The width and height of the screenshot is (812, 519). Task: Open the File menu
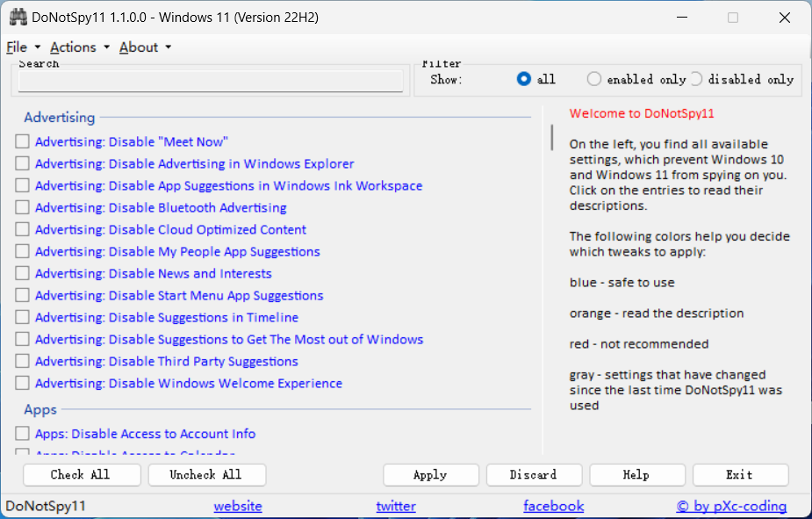point(17,47)
